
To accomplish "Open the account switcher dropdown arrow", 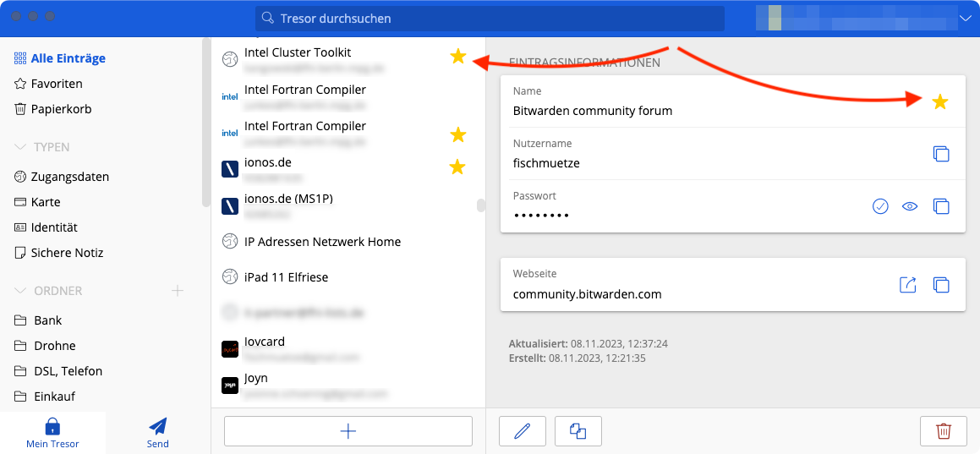I will tap(966, 19).
